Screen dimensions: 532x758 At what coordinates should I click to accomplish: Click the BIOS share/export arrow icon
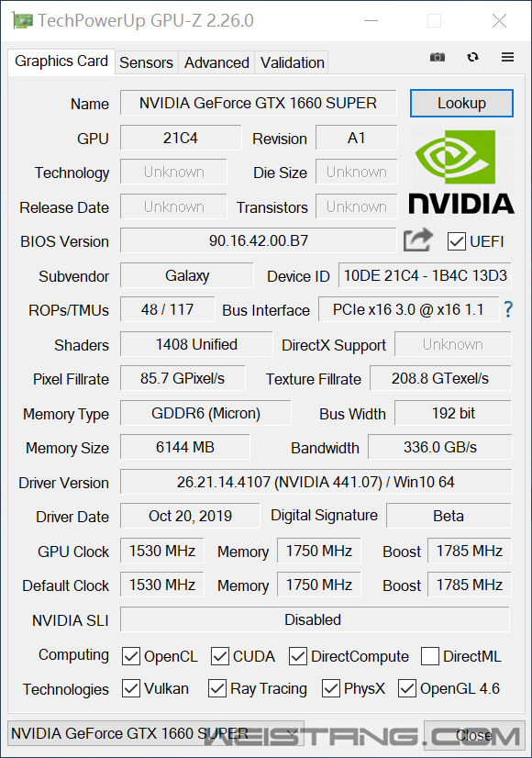(418, 240)
